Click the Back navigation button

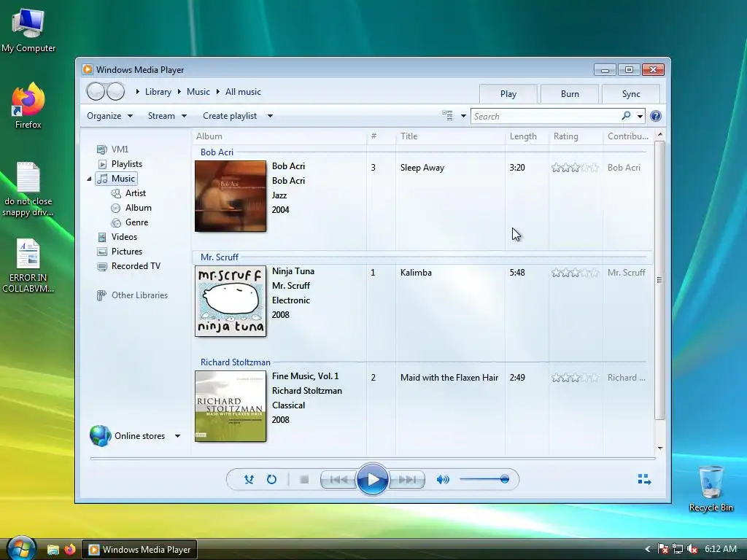(96, 91)
